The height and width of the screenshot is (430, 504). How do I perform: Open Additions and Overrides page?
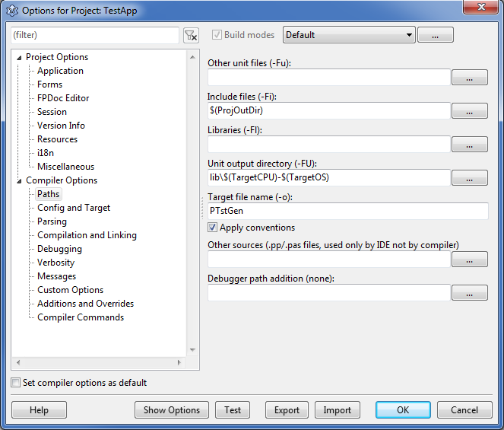(85, 304)
